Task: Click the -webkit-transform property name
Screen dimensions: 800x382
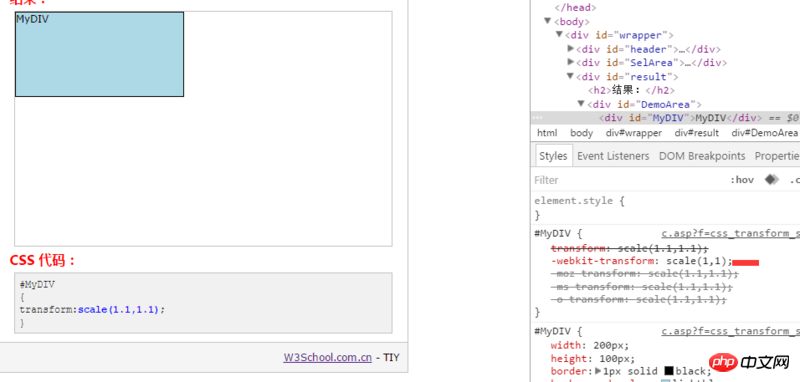Action: [603, 261]
